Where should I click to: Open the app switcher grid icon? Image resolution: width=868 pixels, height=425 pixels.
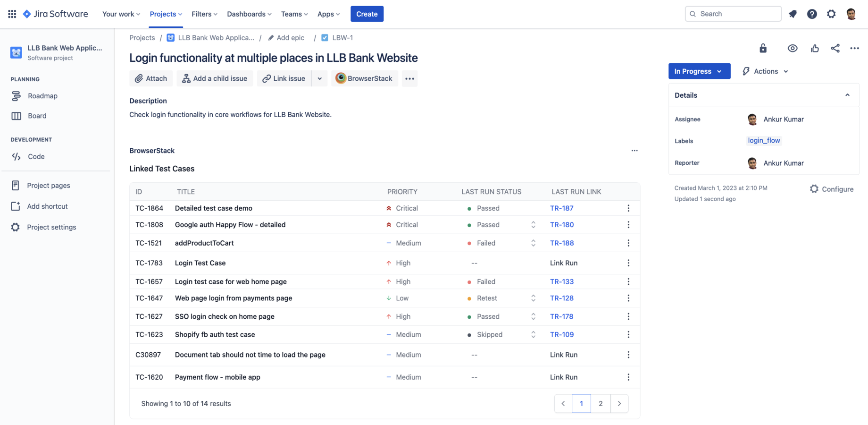pos(12,14)
